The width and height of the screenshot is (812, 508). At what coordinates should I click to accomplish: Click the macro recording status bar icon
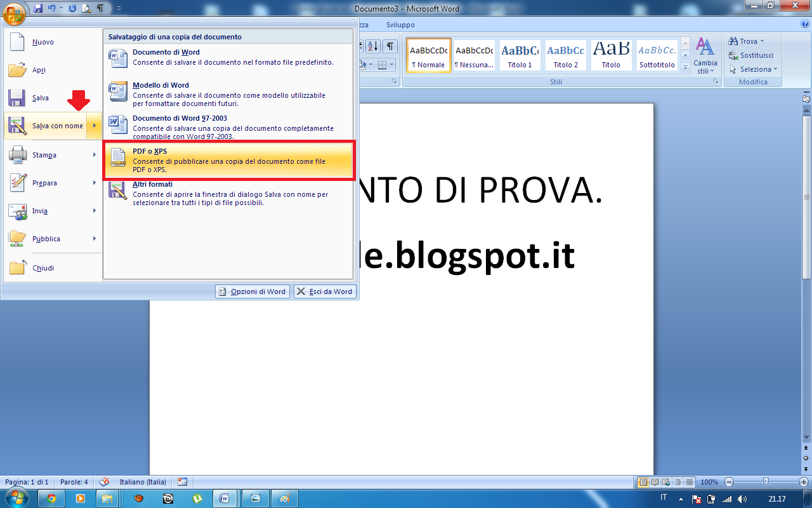point(183,482)
